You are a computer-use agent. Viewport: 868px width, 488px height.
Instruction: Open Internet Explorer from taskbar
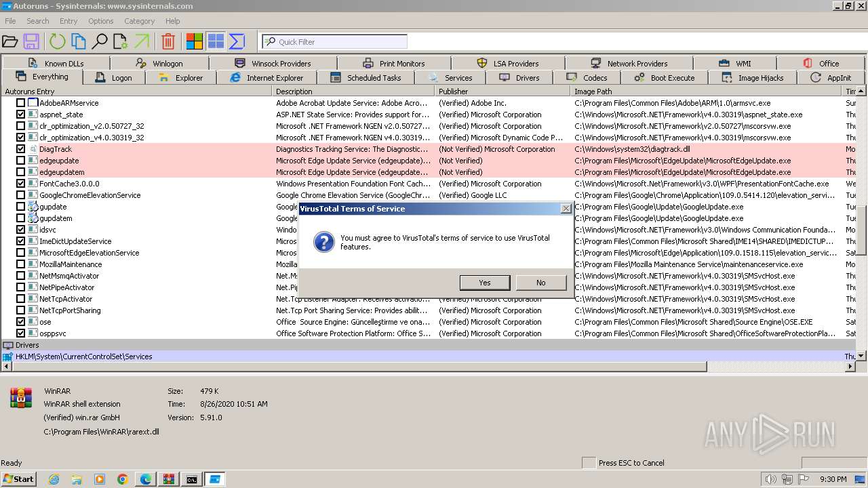[54, 479]
